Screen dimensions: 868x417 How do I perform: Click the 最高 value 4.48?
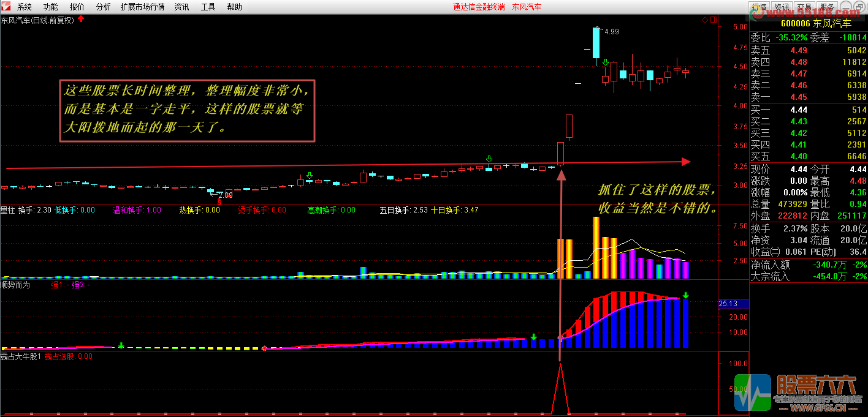tap(858, 181)
